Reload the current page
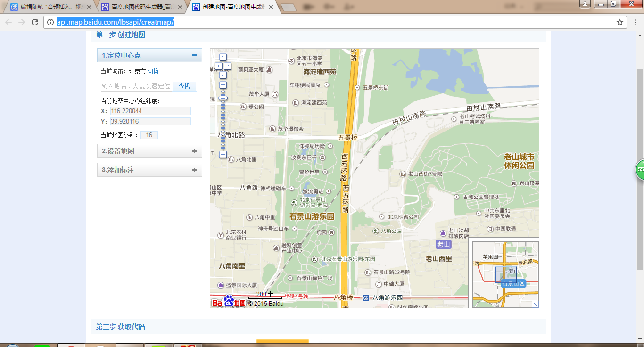Screen dimensions: 644x347 [35, 22]
